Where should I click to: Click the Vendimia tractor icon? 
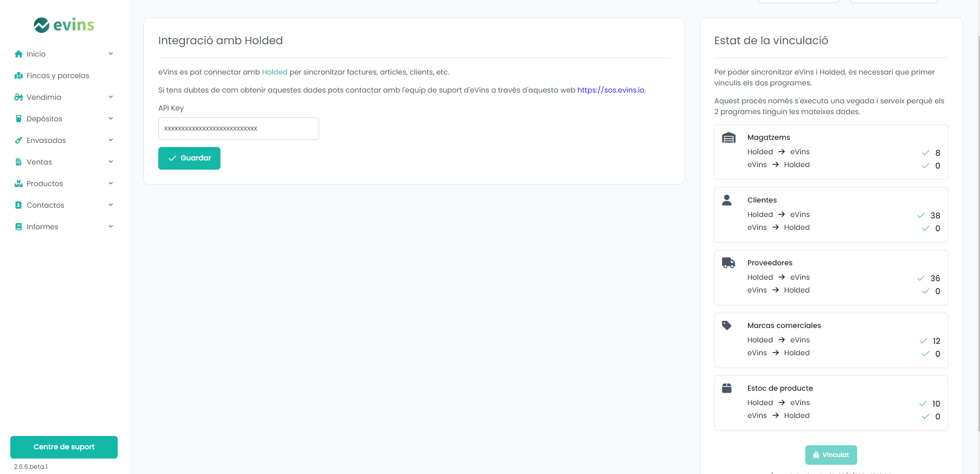19,97
